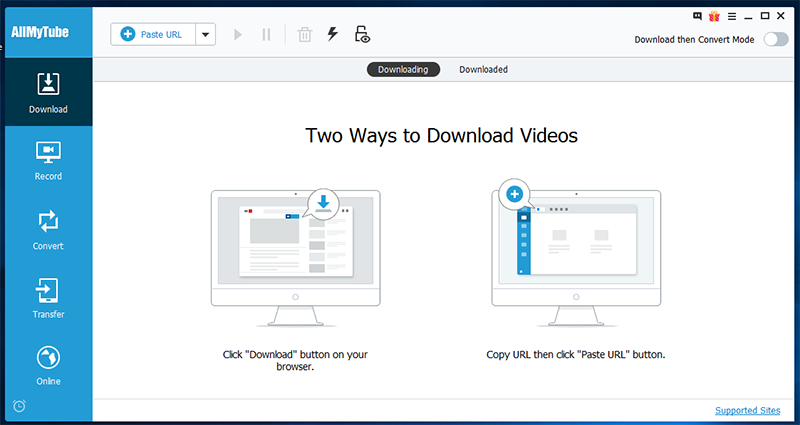Open the Supported Sites link
Screen dimensions: 800x425
(747, 410)
